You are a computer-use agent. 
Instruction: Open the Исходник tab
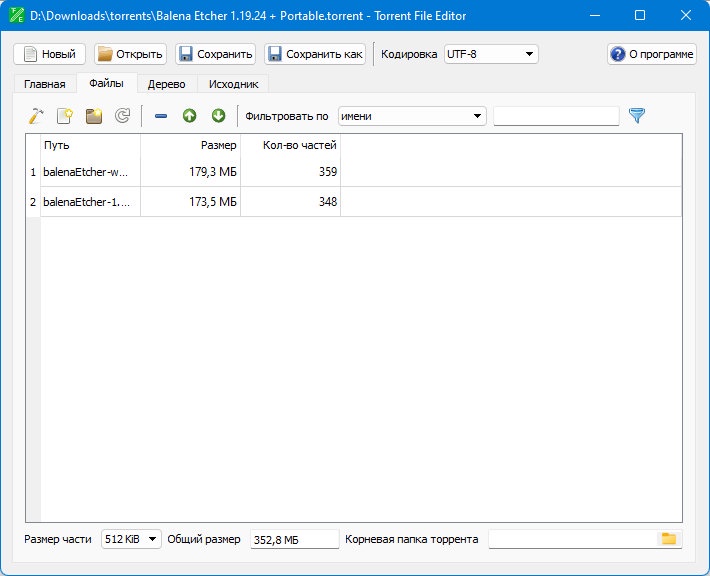234,84
